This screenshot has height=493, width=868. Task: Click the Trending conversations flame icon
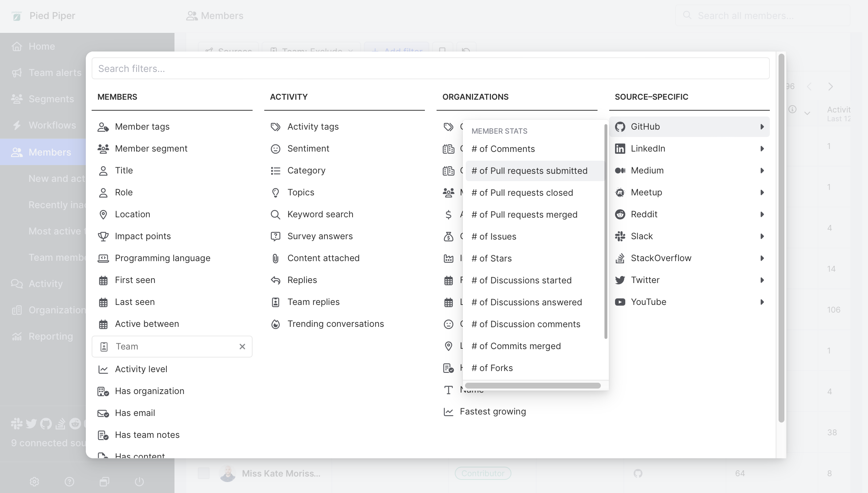(x=275, y=324)
